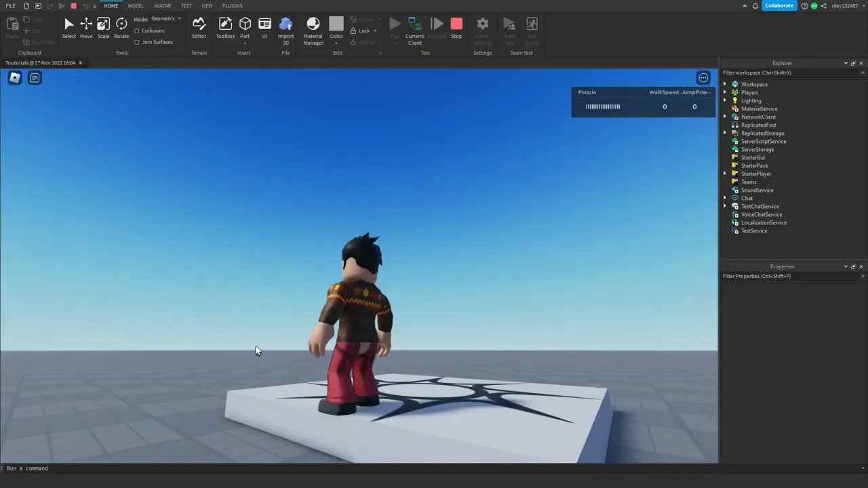Select the Workspace globe icon
Screen dimensions: 868x488
coord(734,84)
